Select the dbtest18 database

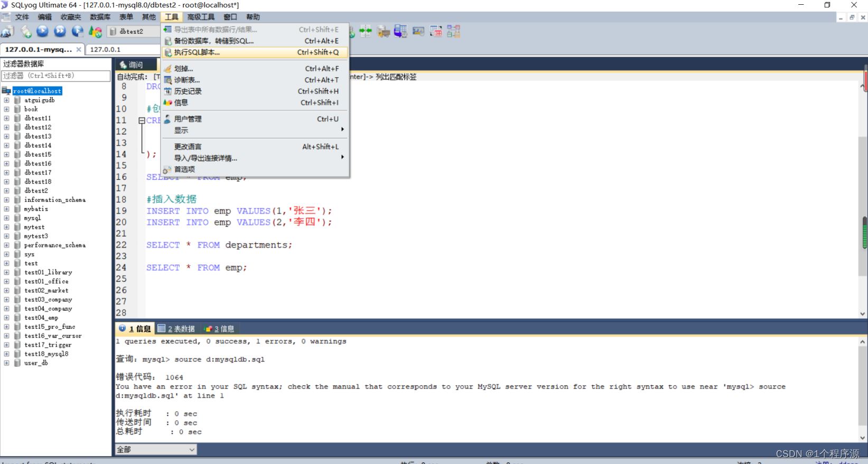[x=38, y=182]
